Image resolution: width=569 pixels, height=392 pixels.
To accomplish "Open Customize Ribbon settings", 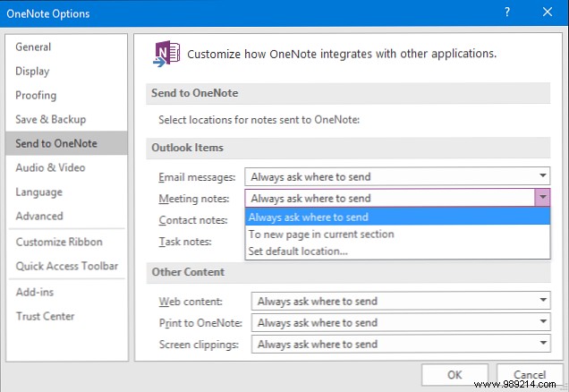I will tap(67, 242).
